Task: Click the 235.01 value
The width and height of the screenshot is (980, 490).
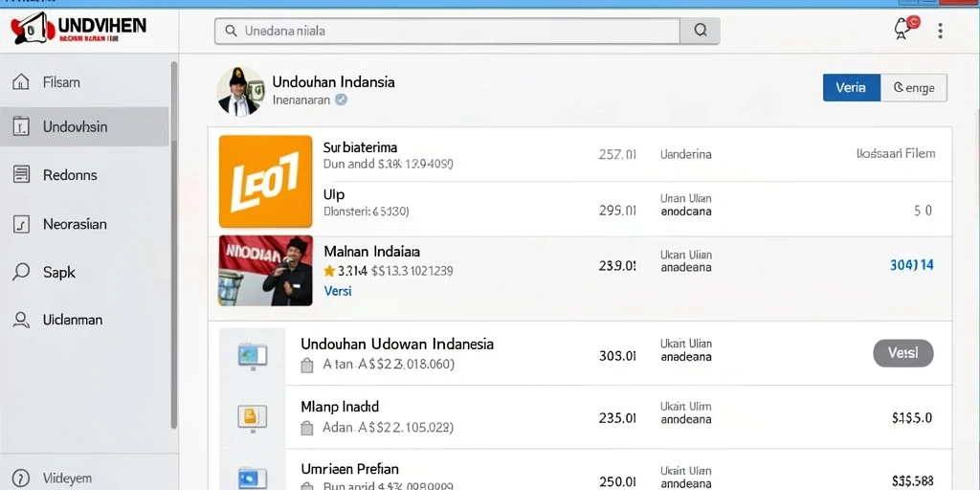Action: pyautogui.click(x=617, y=418)
